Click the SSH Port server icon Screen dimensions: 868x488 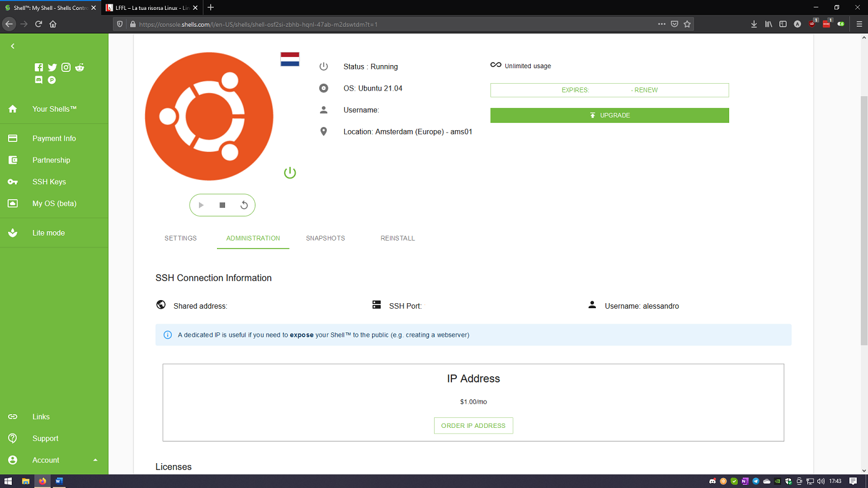tap(376, 304)
